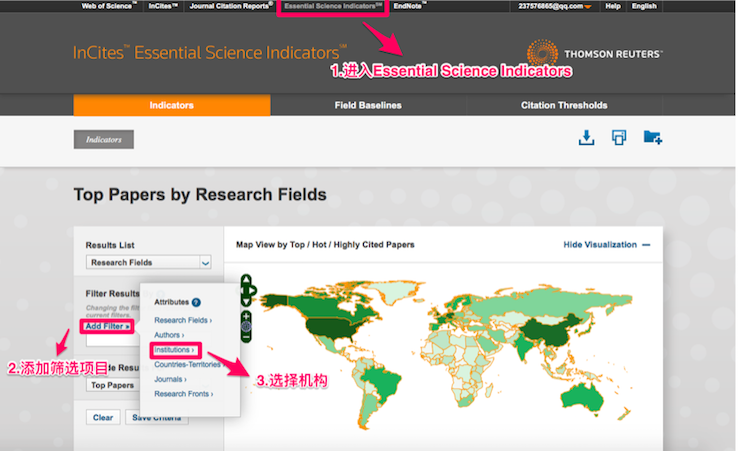
Task: Choose Institutions from the Attributes menu
Action: 176,350
